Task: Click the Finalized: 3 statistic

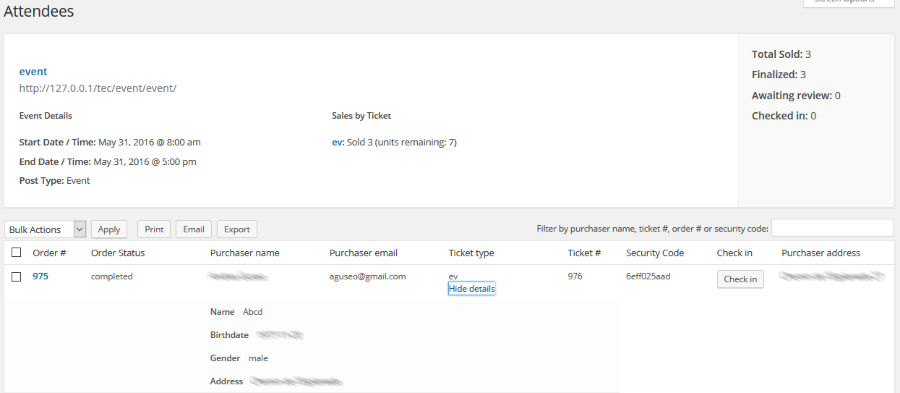Action: tap(779, 75)
